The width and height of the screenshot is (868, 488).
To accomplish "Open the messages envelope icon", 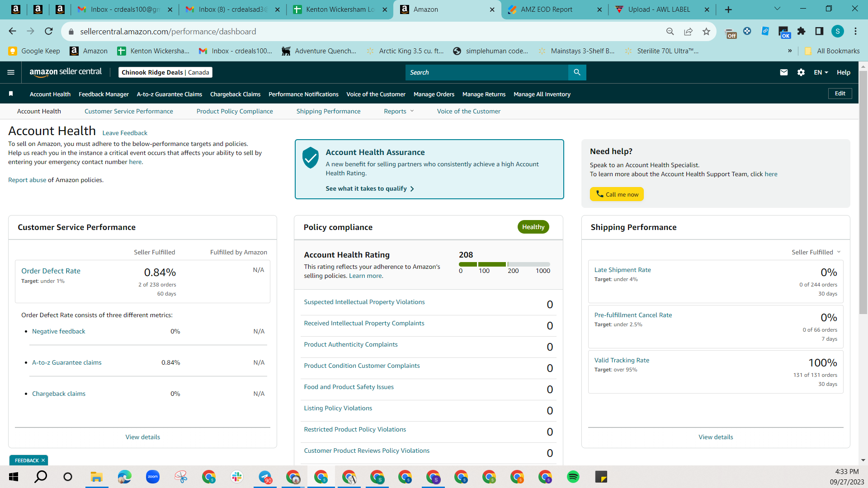I will pos(784,72).
